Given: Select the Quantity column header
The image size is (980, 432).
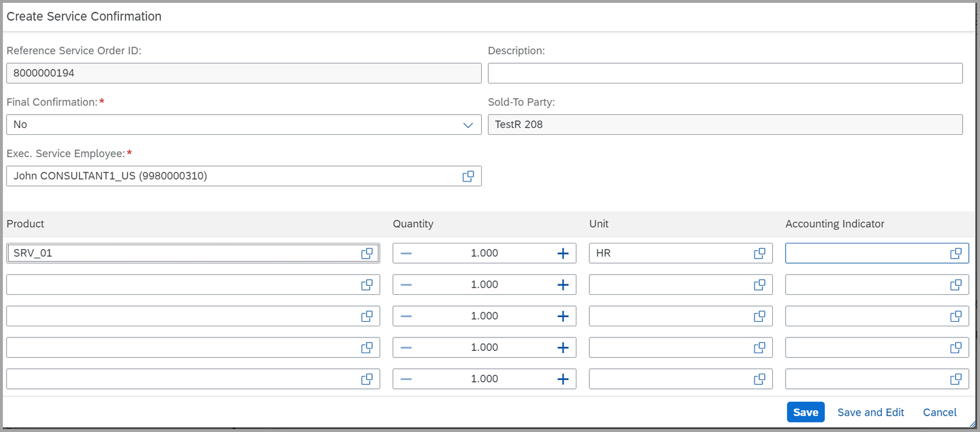Looking at the screenshot, I should [413, 224].
